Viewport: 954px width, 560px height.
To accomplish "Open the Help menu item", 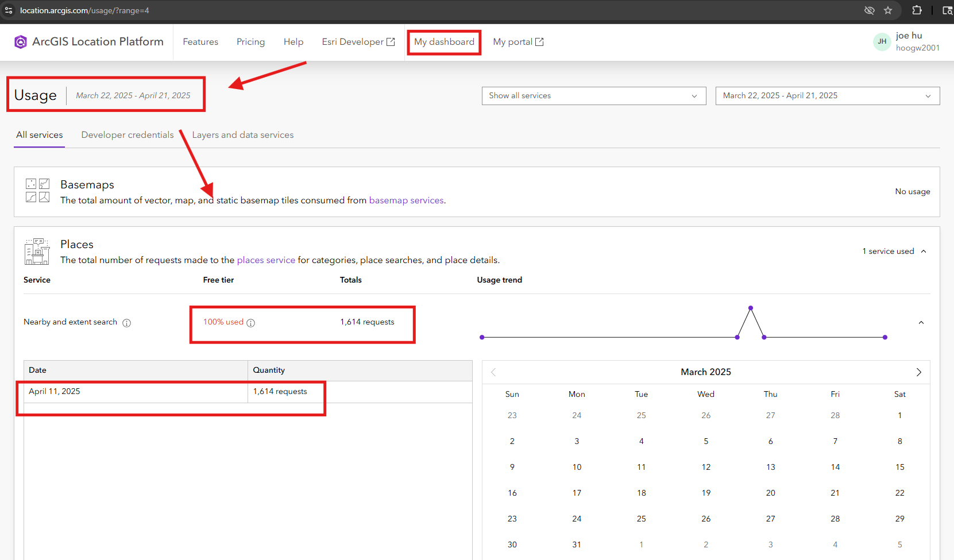I will (x=293, y=42).
